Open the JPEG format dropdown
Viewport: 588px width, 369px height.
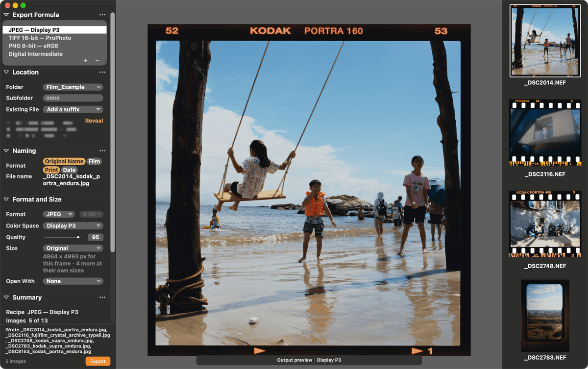pos(59,214)
